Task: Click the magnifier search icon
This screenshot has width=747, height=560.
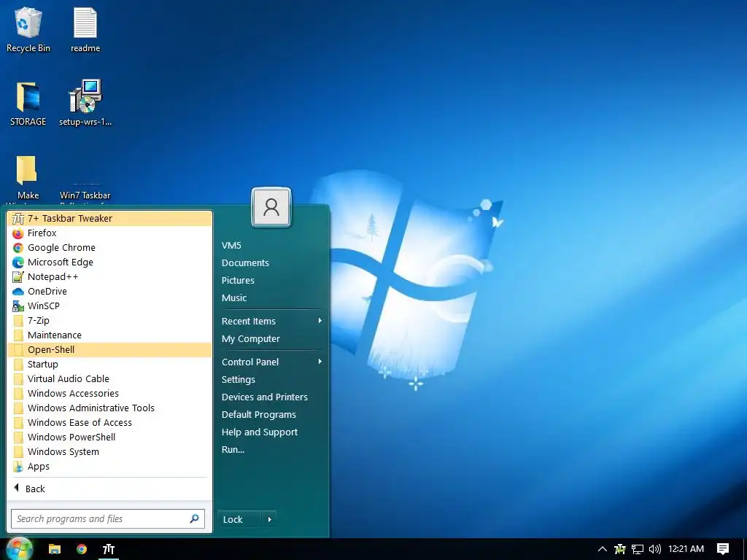Action: pyautogui.click(x=194, y=518)
